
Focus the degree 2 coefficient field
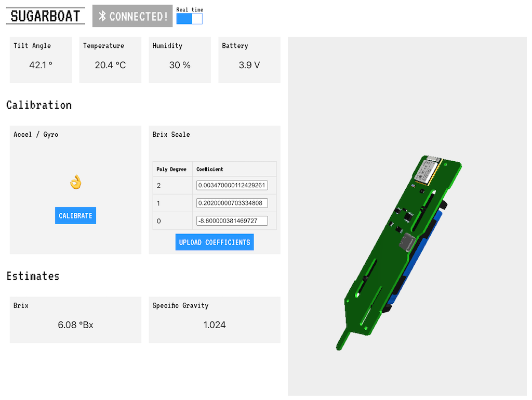click(232, 185)
